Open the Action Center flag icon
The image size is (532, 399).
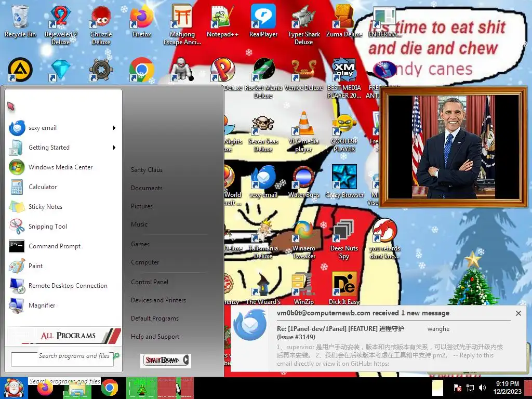click(x=457, y=388)
